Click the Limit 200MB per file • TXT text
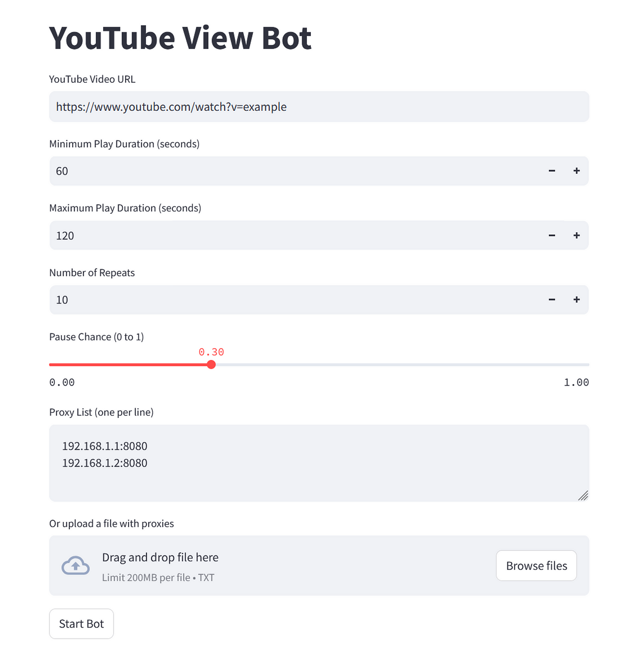The width and height of the screenshot is (644, 652). click(158, 578)
